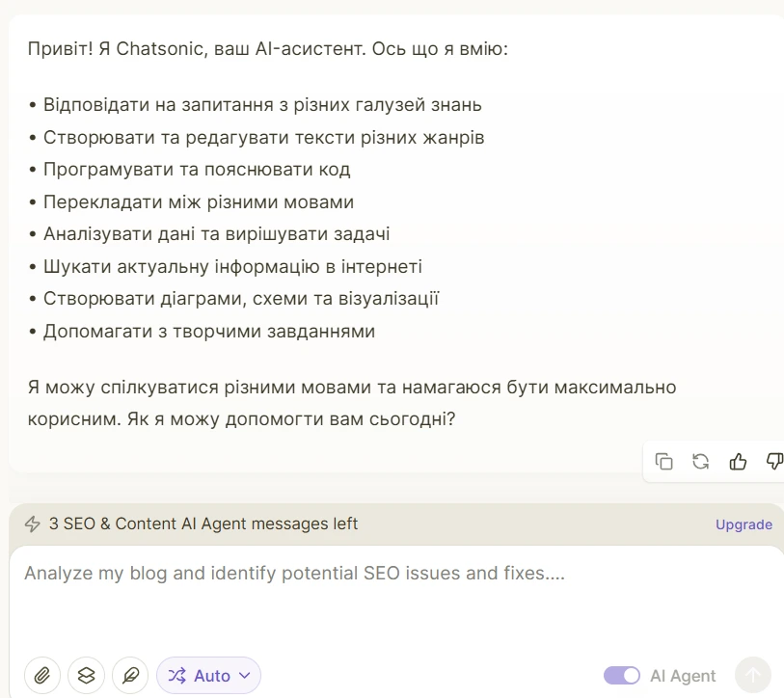Click closing sentence 'Як я можу допомогти вам сьогодні?'
This screenshot has width=784, height=698.
291,419
